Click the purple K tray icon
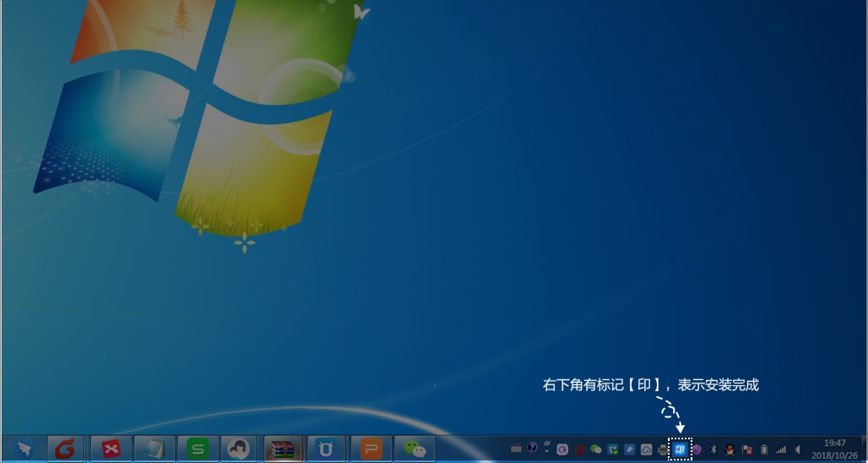The width and height of the screenshot is (868, 463). (x=562, y=449)
